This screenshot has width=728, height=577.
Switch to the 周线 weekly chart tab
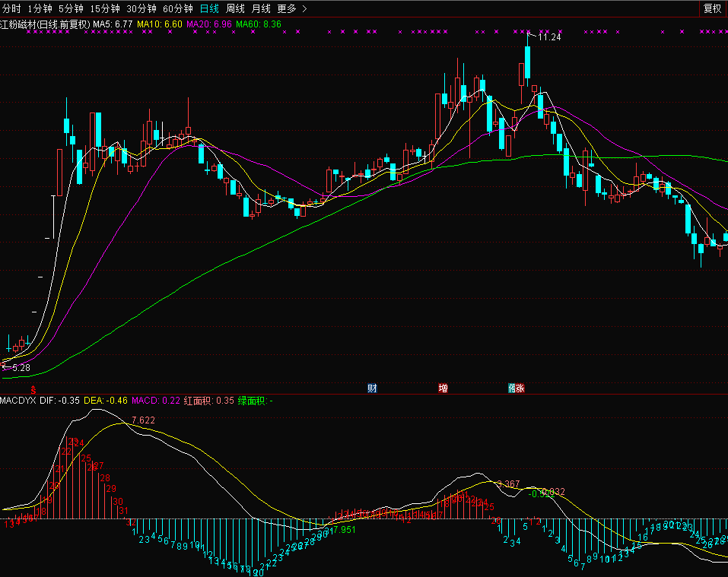point(235,8)
